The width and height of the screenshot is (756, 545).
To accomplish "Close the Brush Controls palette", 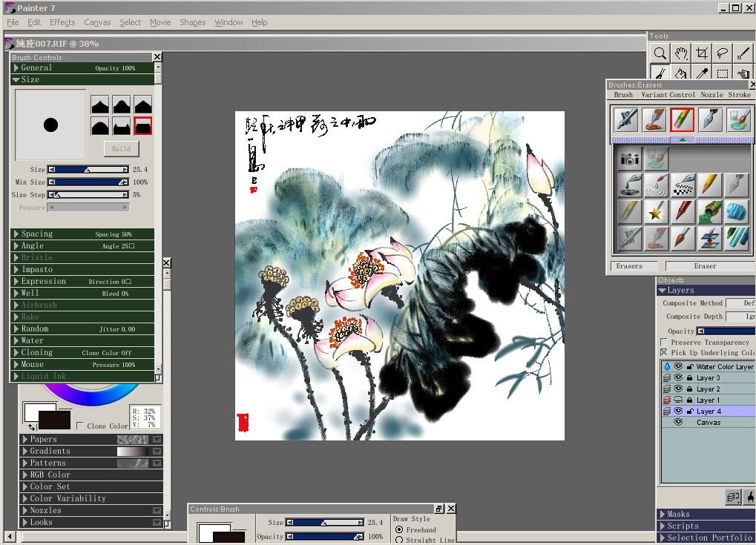I will tap(157, 57).
